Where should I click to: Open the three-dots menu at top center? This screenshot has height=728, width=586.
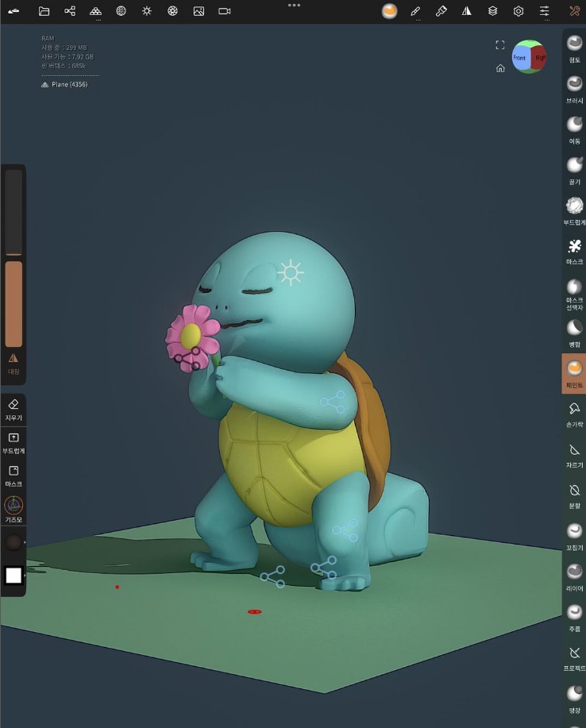pyautogui.click(x=294, y=5)
